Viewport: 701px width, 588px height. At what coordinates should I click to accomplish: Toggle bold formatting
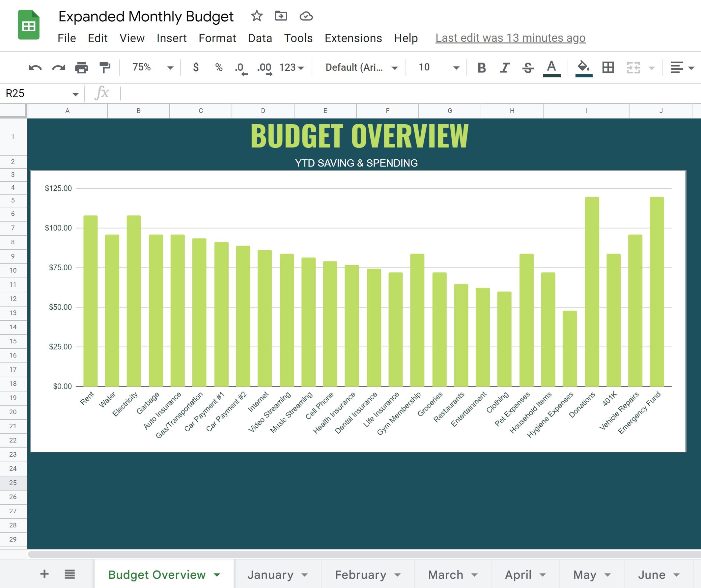click(482, 67)
